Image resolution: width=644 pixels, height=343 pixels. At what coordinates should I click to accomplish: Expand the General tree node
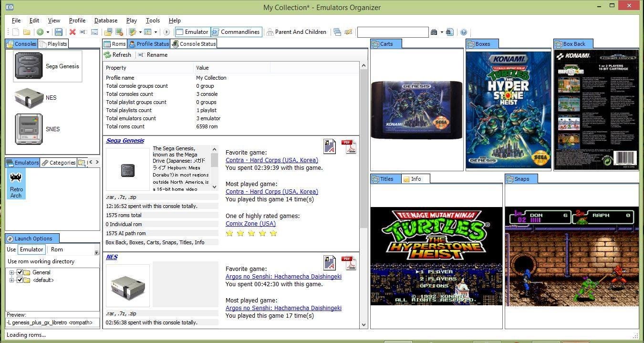coord(11,272)
